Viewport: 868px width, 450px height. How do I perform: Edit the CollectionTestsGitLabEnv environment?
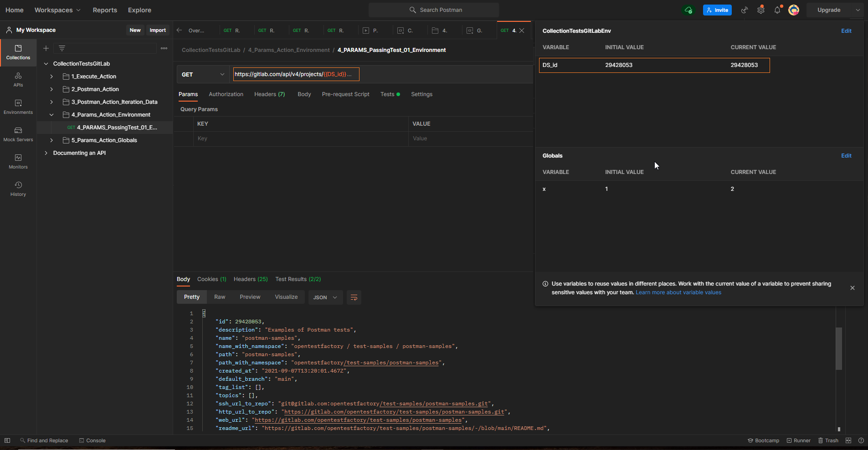pyautogui.click(x=846, y=31)
